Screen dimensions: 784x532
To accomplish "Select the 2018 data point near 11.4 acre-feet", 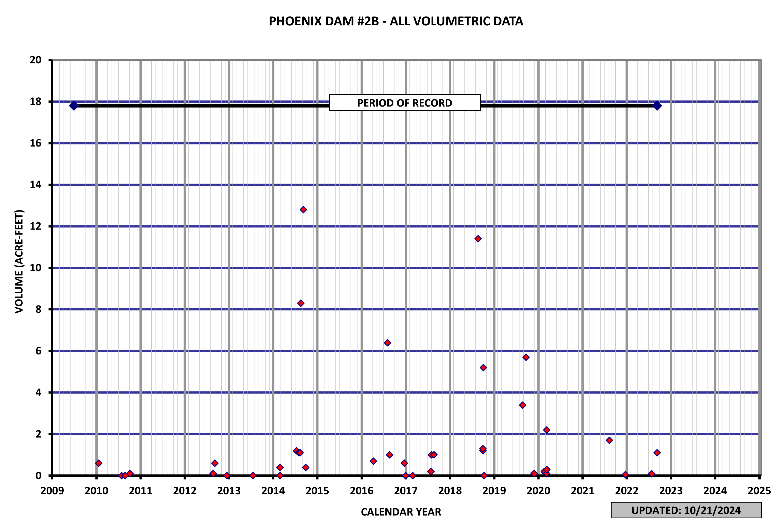I will (478, 239).
